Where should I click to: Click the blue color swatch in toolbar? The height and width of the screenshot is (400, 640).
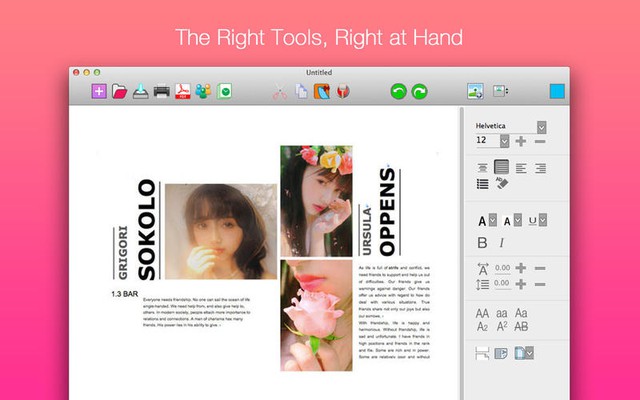coord(556,92)
